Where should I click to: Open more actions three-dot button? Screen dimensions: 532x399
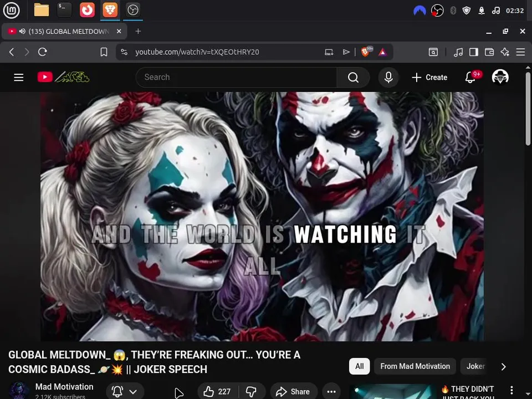pos(331,392)
